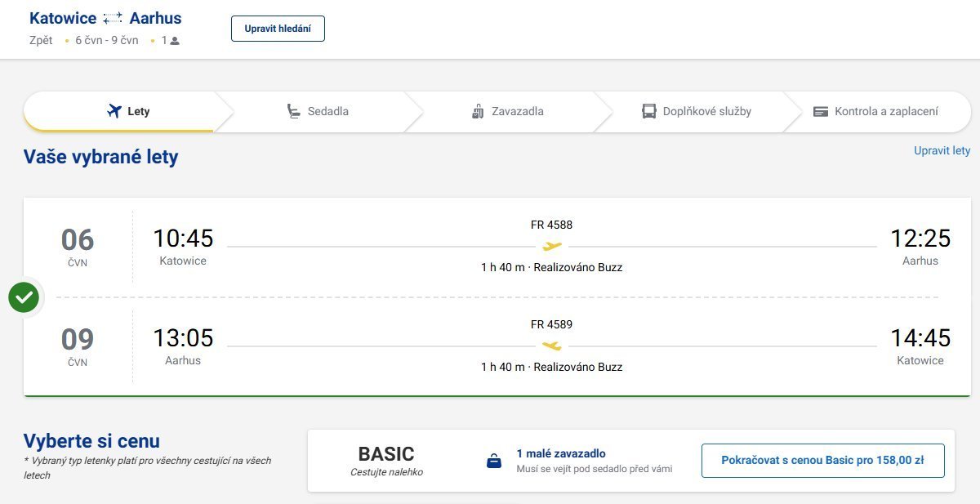Click the credit card icon for payment
This screenshot has height=504, width=980.
(x=821, y=111)
